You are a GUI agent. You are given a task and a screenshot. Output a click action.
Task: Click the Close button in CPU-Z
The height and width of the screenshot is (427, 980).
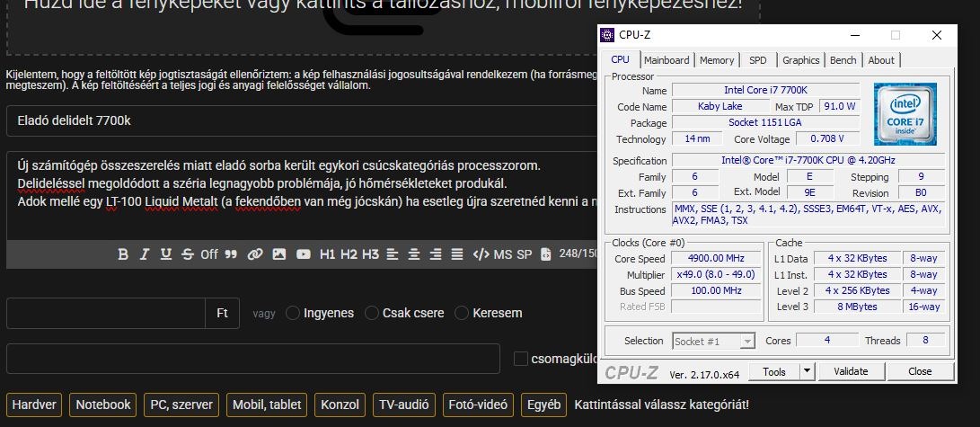pyautogui.click(x=920, y=371)
